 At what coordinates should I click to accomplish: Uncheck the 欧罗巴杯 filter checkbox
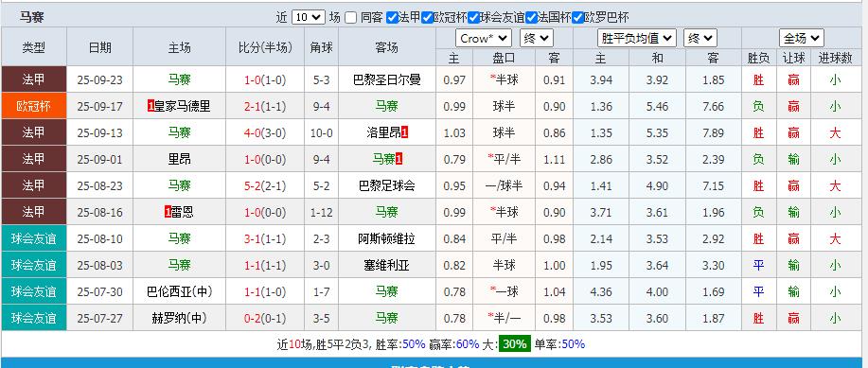click(x=578, y=18)
